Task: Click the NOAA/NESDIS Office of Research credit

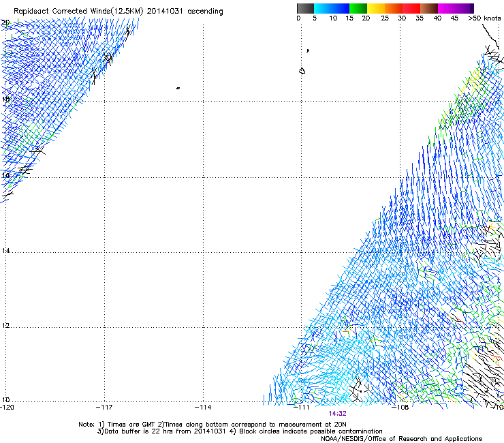Action: tap(401, 439)
